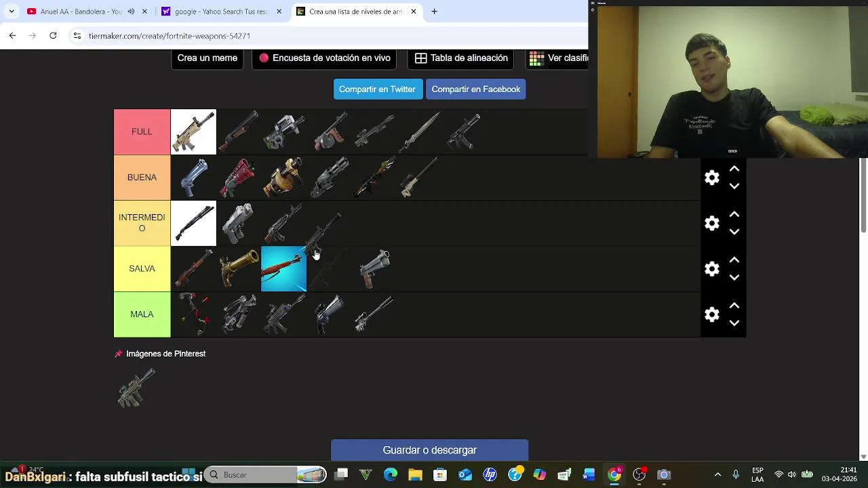
Task: Switch to Crea una lista de niveles tab
Action: click(355, 12)
